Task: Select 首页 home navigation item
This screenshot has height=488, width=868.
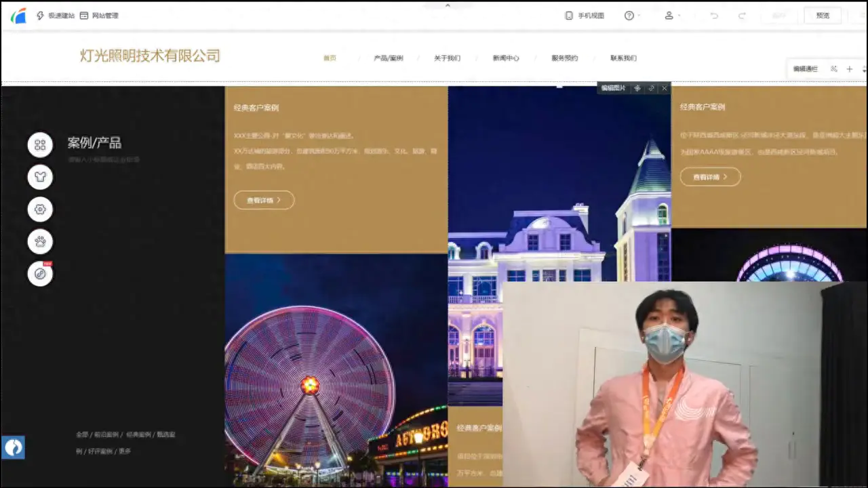Action: [330, 58]
